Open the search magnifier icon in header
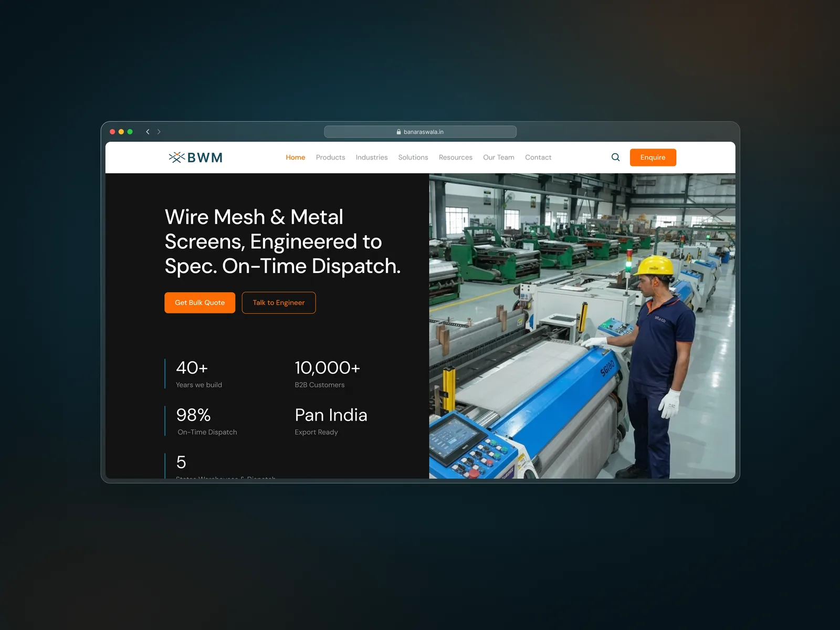840x630 pixels. (x=615, y=157)
